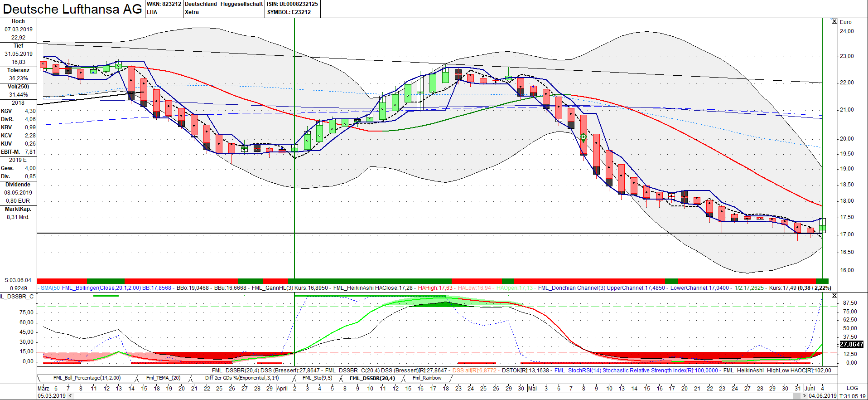Click the FML_HeikinAshi_HighLow HAOC[R]:102,00 legend entry
Image resolution: width=868 pixels, height=400 pixels.
click(777, 370)
